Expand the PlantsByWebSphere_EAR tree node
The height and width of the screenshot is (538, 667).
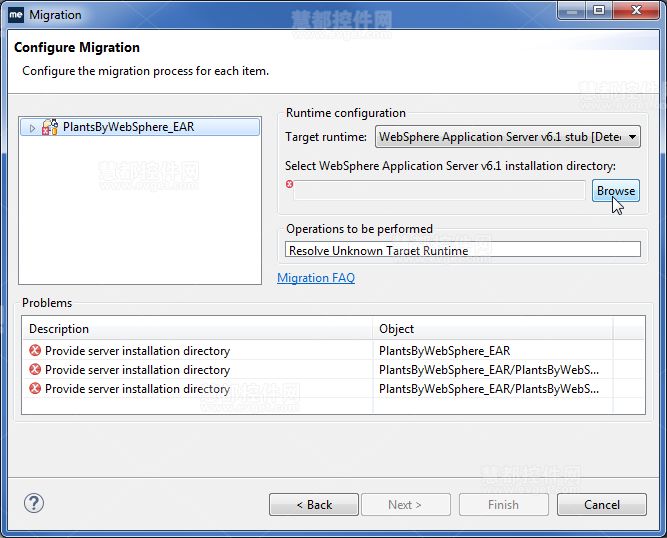pyautogui.click(x=32, y=128)
